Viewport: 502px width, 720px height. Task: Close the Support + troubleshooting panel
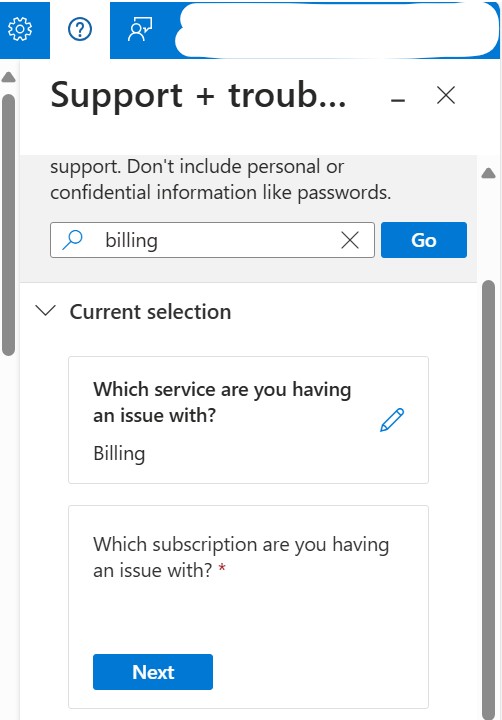446,96
